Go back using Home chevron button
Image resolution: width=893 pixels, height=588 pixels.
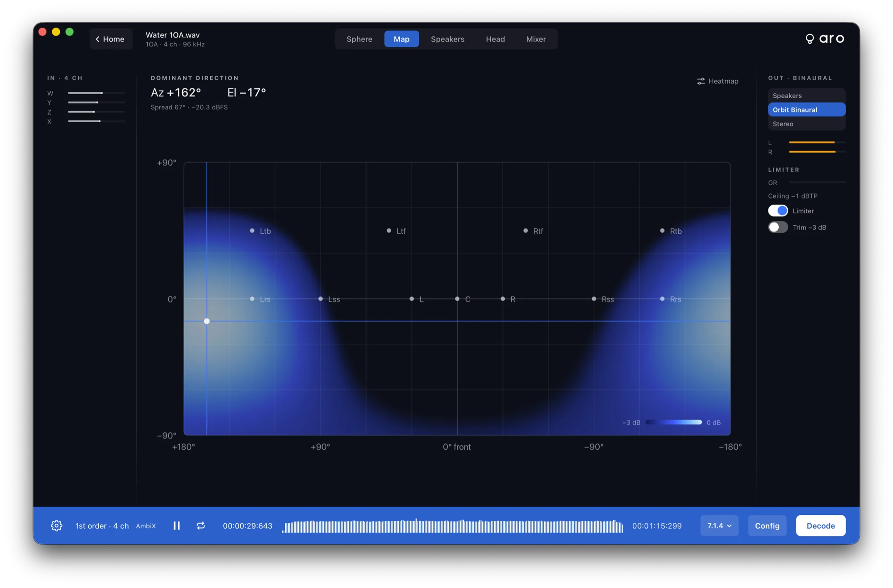[x=110, y=39]
